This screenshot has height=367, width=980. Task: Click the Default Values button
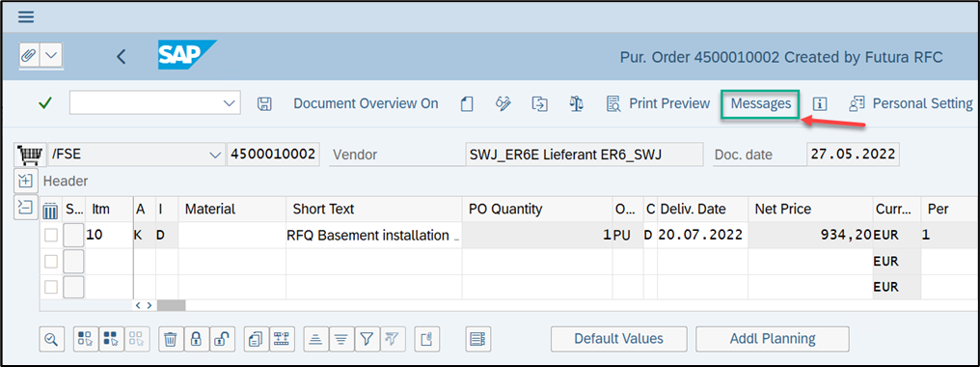(618, 339)
